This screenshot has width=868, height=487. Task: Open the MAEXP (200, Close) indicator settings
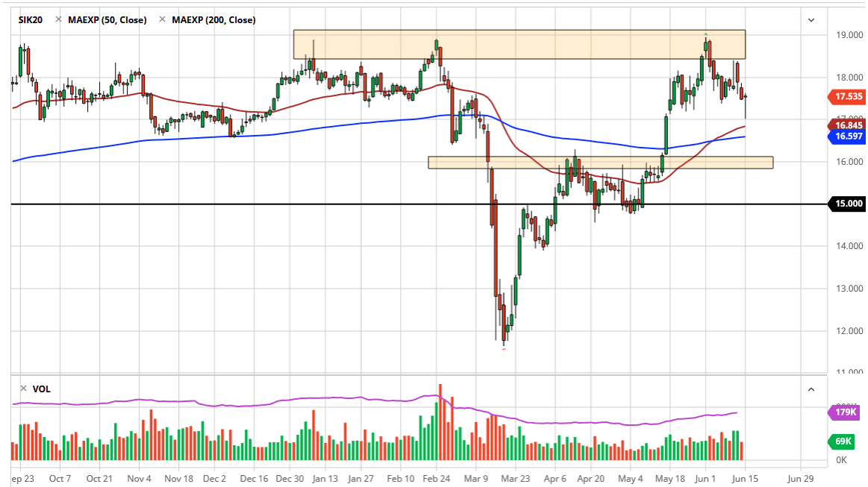click(x=213, y=20)
